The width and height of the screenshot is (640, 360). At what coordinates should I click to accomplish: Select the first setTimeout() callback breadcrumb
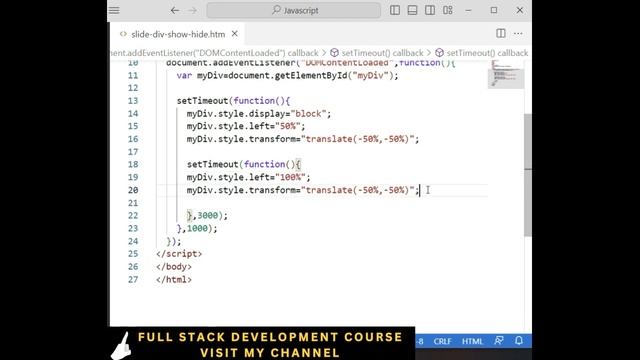[x=382, y=53]
